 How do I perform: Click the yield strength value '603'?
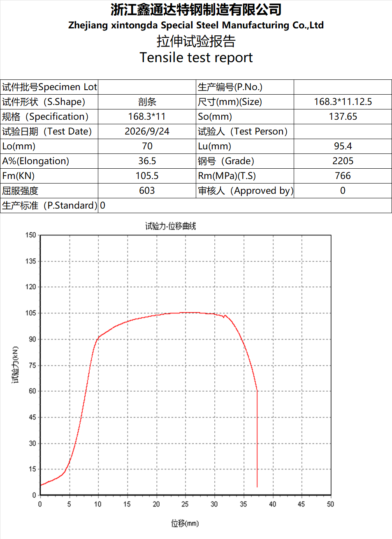(147, 191)
